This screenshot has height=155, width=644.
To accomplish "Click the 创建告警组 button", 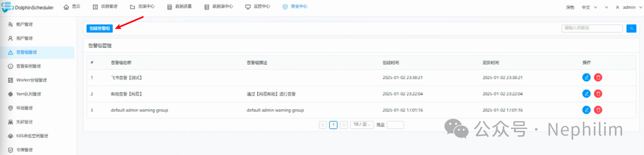I will [100, 28].
